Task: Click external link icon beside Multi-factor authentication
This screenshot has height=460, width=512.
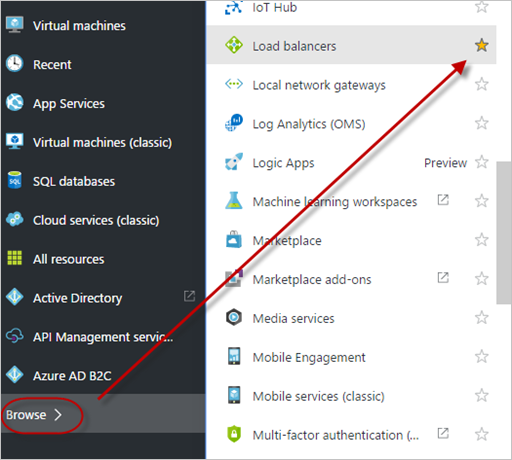Action: pyautogui.click(x=443, y=433)
